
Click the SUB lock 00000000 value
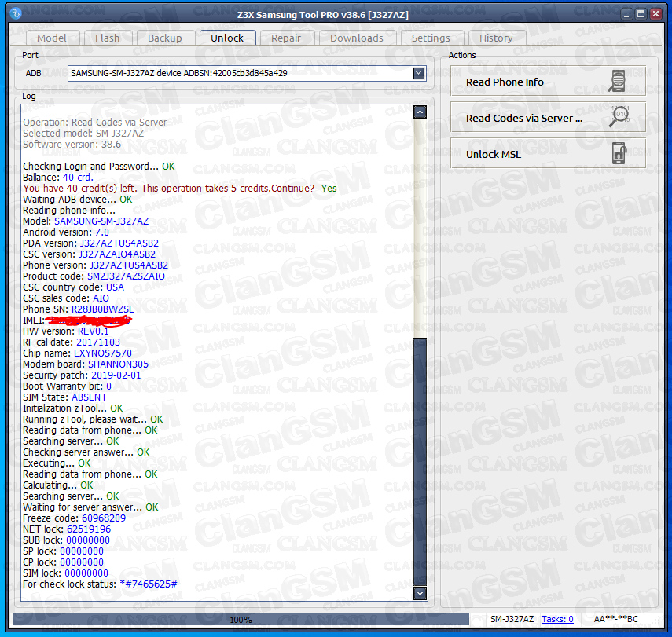(x=88, y=540)
